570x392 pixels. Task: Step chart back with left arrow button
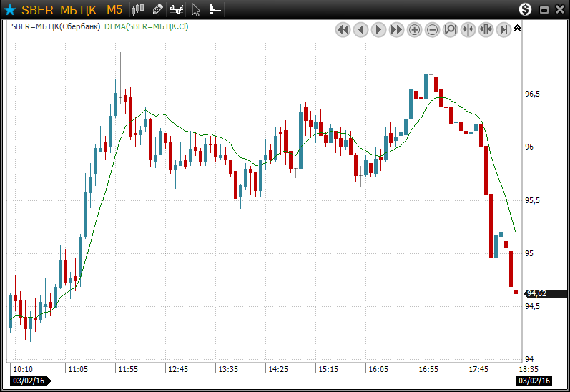(360, 29)
